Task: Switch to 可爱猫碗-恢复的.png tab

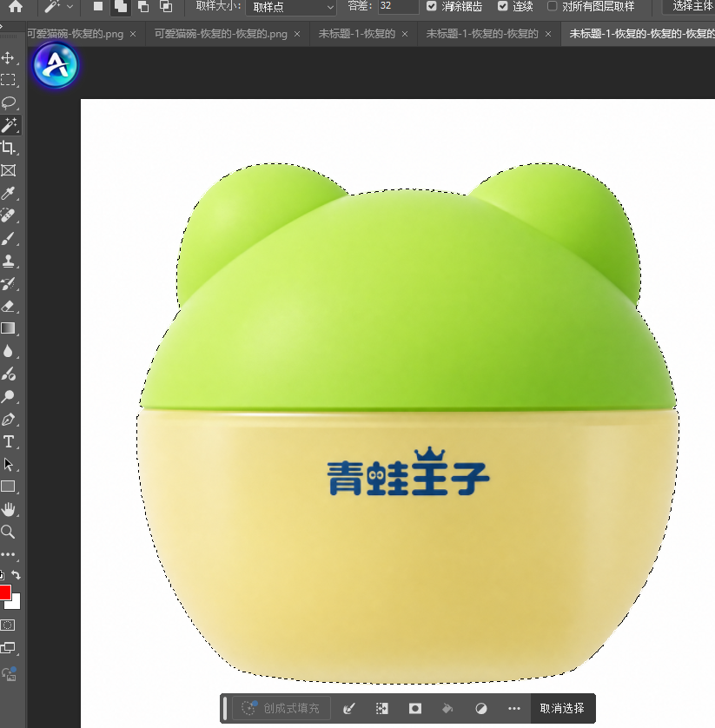Action: (76, 34)
